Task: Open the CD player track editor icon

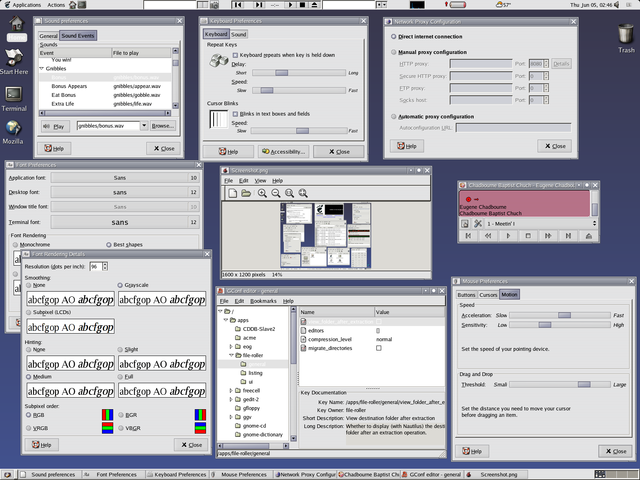Action: (x=465, y=223)
